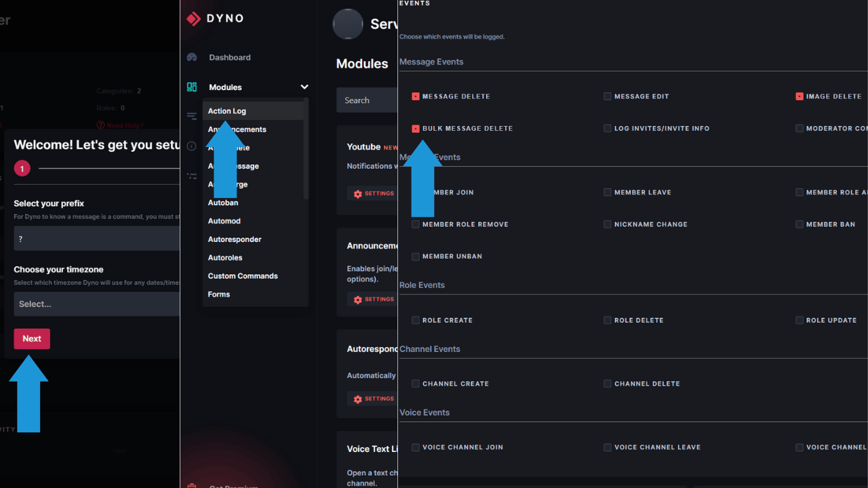
Task: Click Autoresponder module Settings button
Action: pyautogui.click(x=372, y=399)
